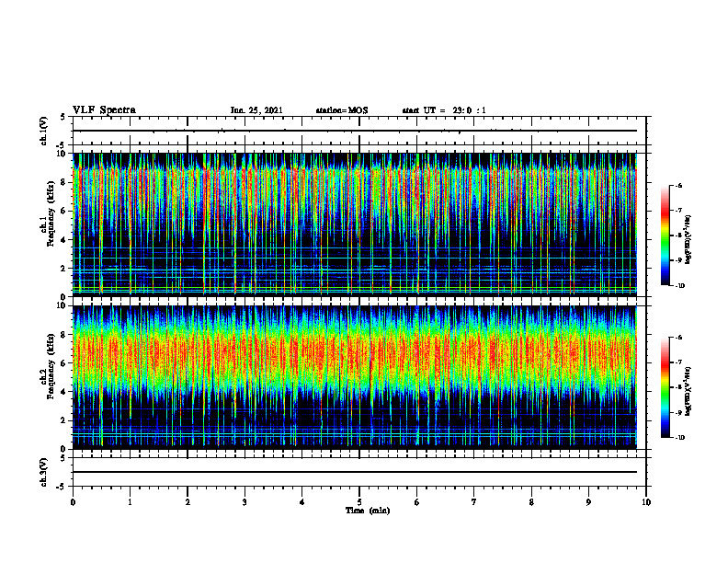Click time axis tick label "4"
This screenshot has width=728, height=563.
pyautogui.click(x=302, y=502)
